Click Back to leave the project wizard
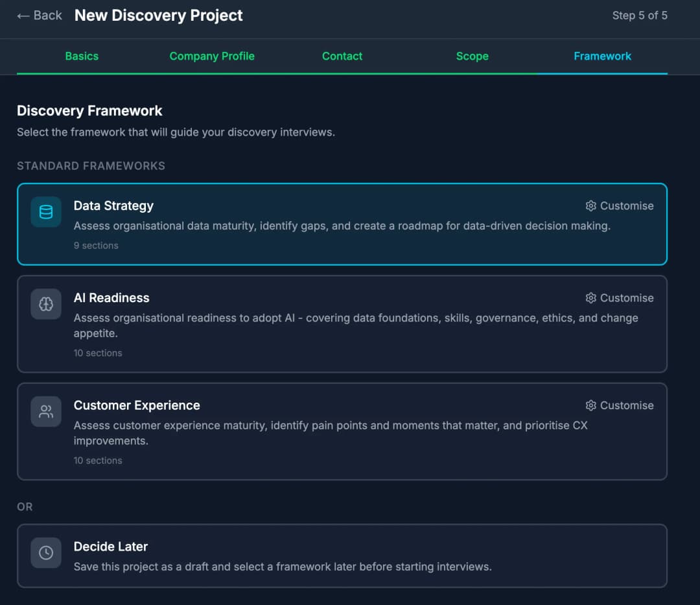 (x=39, y=15)
